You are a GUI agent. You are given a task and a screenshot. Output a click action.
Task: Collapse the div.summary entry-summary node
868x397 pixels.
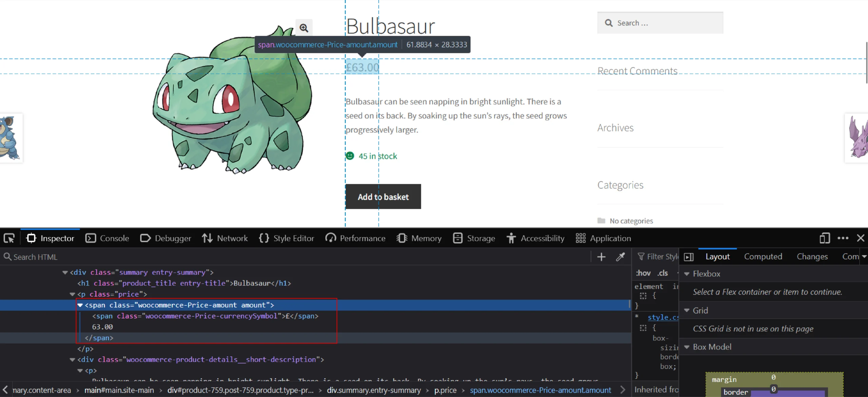(x=65, y=272)
